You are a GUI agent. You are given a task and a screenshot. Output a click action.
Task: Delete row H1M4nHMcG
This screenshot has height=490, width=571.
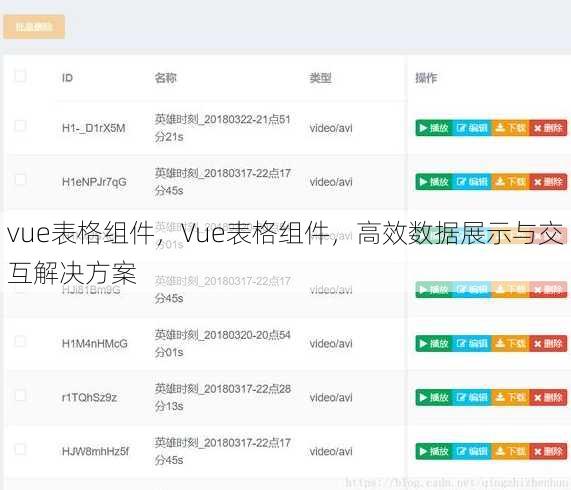coord(548,343)
